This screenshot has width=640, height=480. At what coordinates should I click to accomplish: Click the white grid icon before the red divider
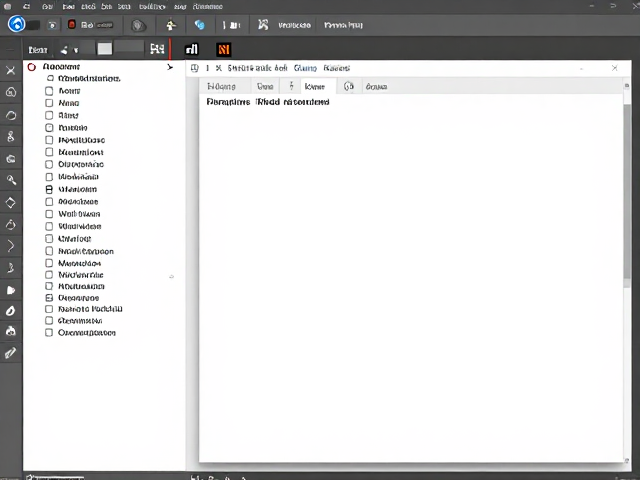pos(157,49)
